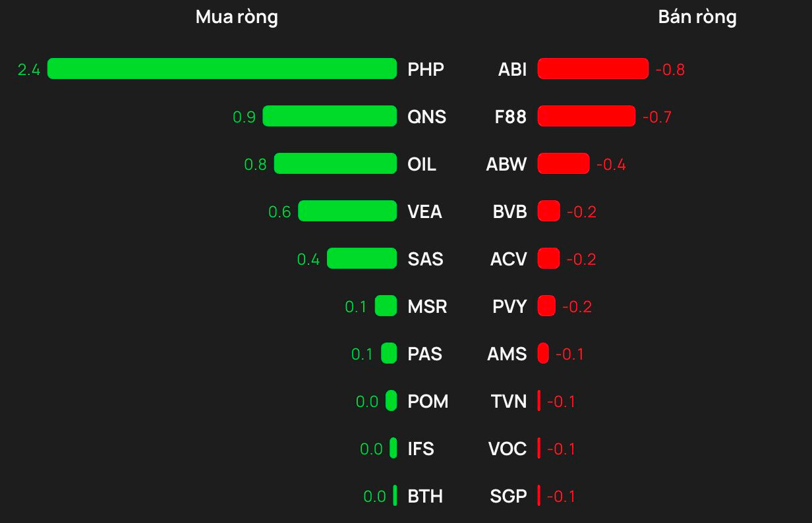Select the SAS net buy bar
Viewport: 812px width, 523px height.
(362, 258)
